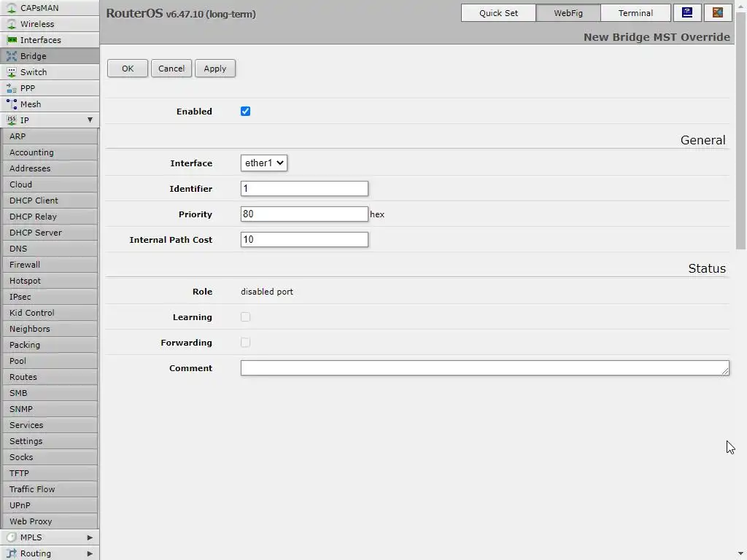Click the MPLS icon in sidebar
The image size is (747, 560).
(x=12, y=537)
